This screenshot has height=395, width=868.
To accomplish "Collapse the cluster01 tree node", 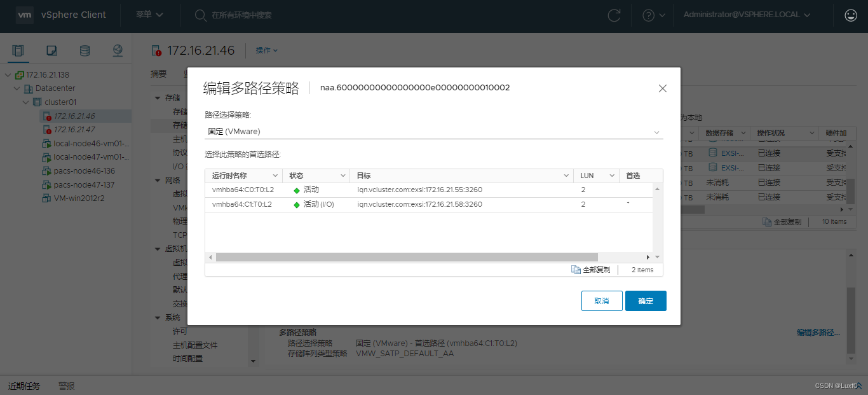I will (x=26, y=102).
